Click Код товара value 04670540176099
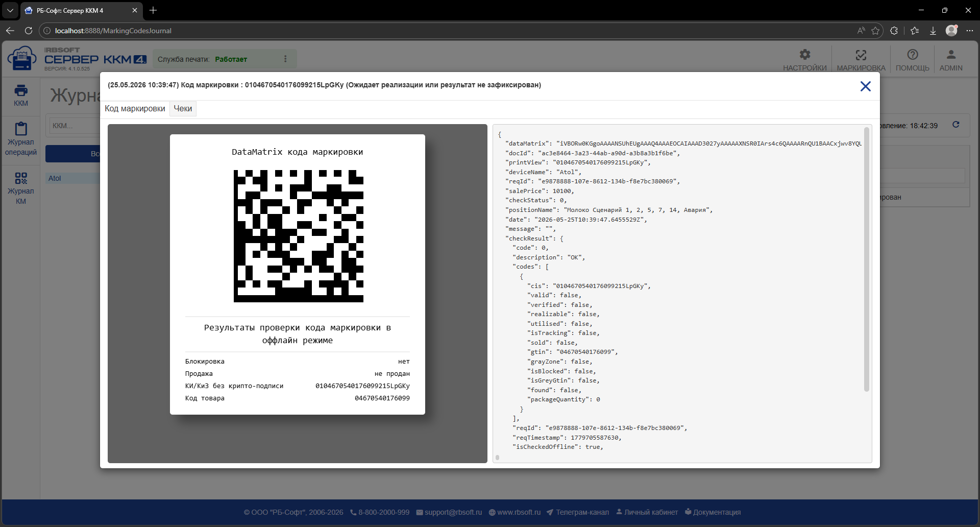The height and width of the screenshot is (527, 980). pos(382,398)
